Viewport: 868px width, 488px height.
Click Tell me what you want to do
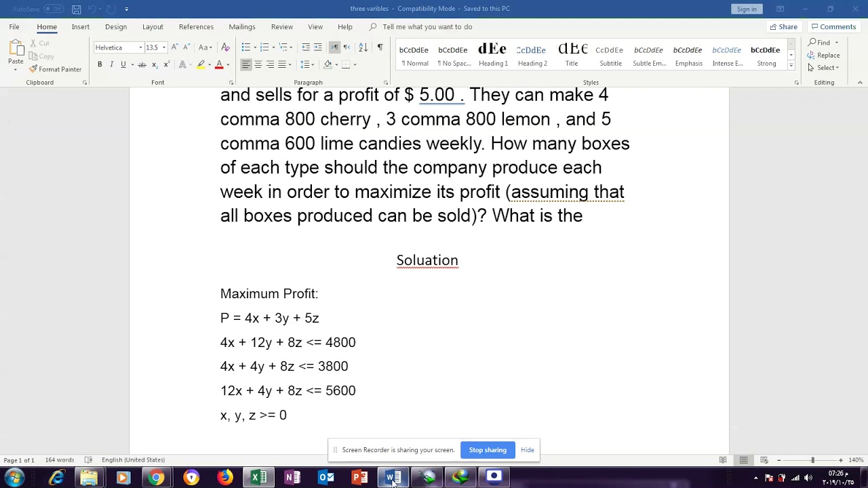coord(427,26)
